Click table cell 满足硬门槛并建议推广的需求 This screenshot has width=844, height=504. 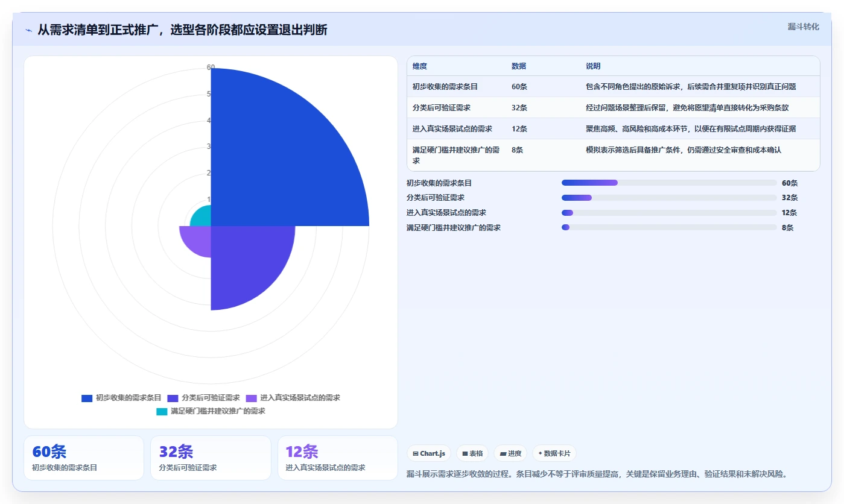[456, 156]
